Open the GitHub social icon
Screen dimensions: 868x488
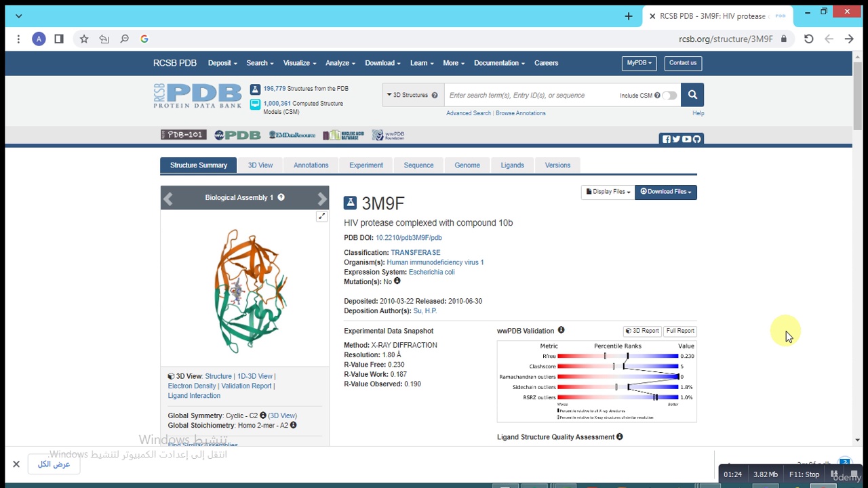[696, 139]
